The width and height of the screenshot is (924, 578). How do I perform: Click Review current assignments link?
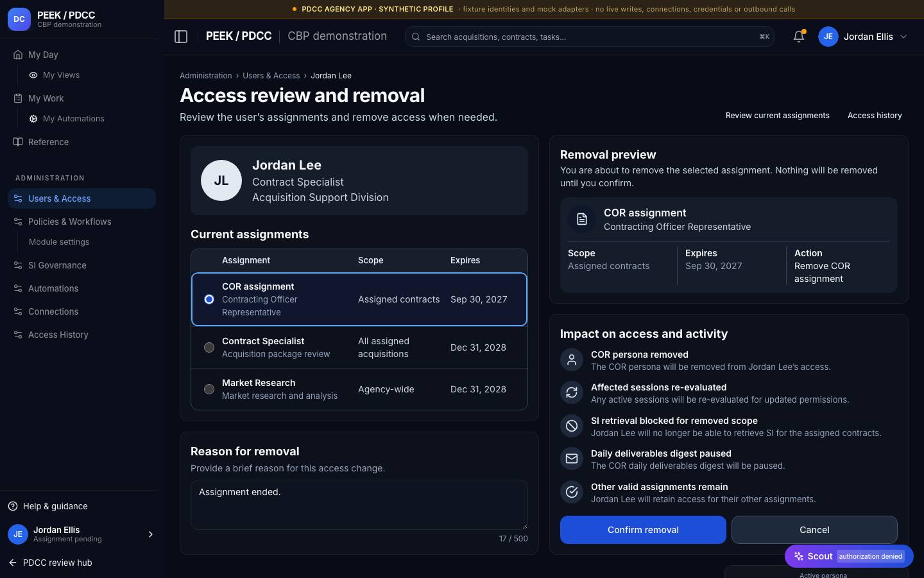777,116
